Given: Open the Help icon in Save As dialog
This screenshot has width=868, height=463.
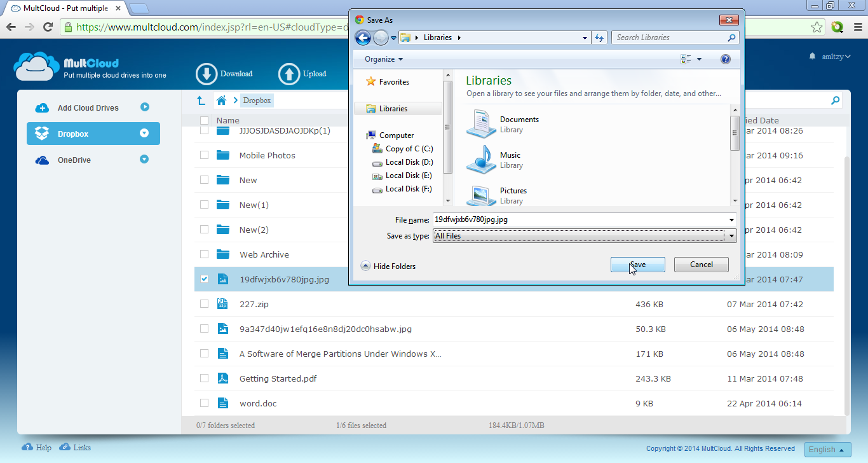Looking at the screenshot, I should tap(726, 59).
